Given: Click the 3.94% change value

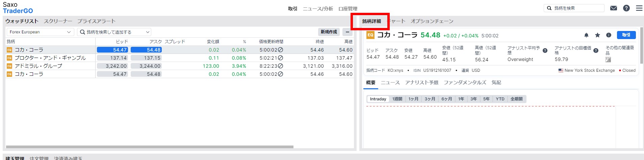Looking at the screenshot, I should pos(239,66).
